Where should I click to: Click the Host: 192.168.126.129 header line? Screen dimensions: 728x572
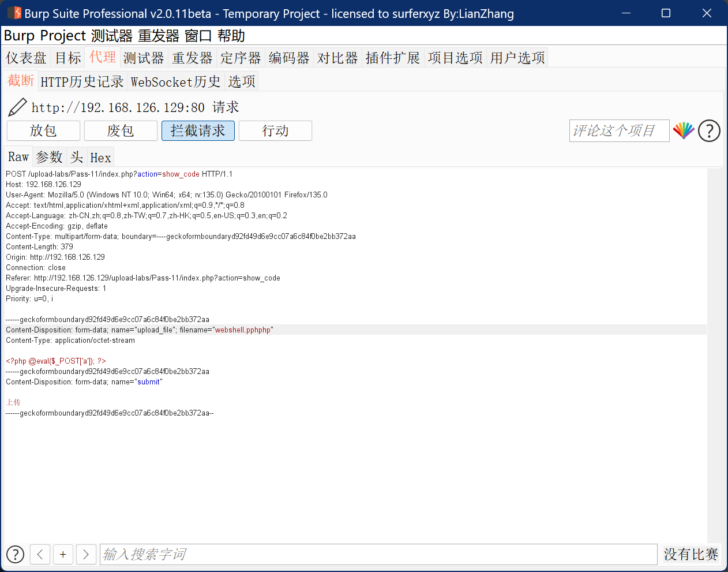tap(43, 184)
